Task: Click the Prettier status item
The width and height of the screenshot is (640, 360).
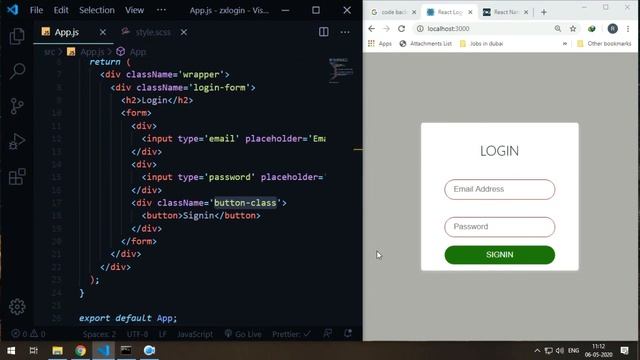Action: coord(291,334)
